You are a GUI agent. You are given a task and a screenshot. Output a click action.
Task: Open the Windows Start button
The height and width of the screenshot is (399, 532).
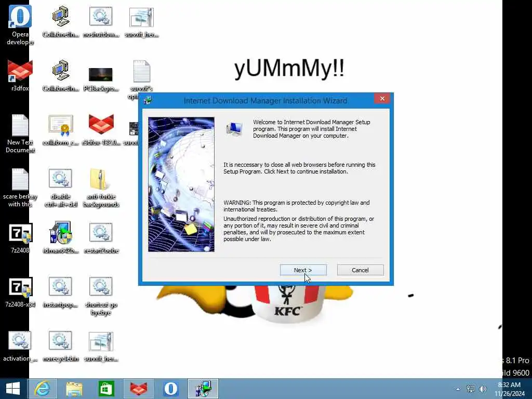pos(13,389)
